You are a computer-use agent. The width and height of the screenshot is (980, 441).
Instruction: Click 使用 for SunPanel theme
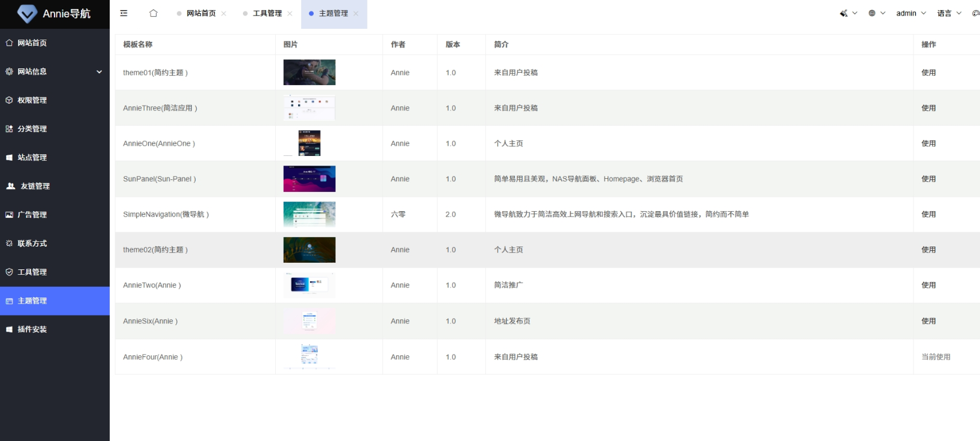928,179
